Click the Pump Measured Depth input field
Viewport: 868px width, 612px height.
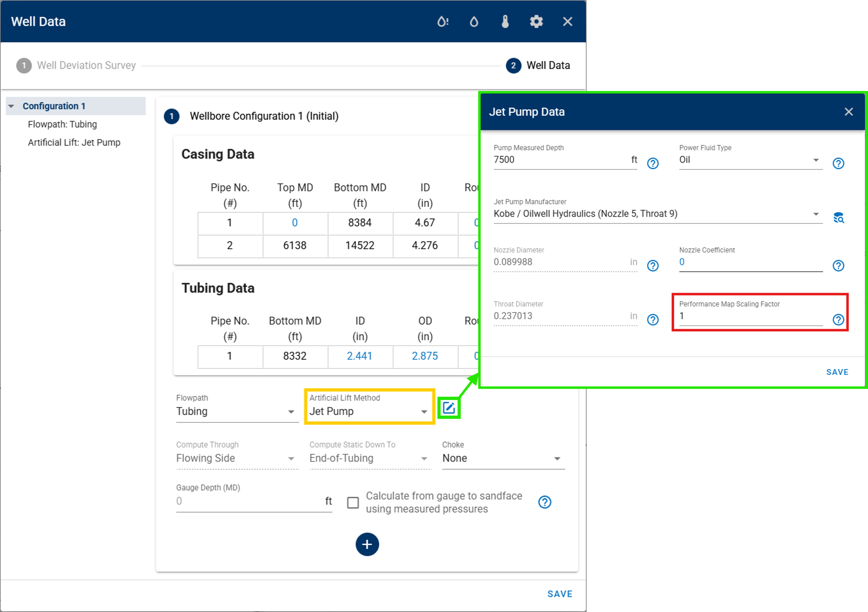[560, 160]
